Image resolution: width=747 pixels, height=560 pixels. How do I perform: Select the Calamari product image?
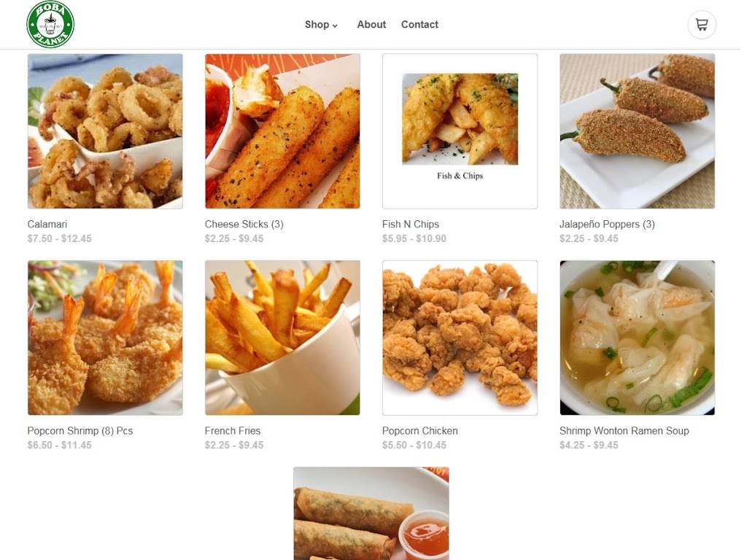coord(105,131)
